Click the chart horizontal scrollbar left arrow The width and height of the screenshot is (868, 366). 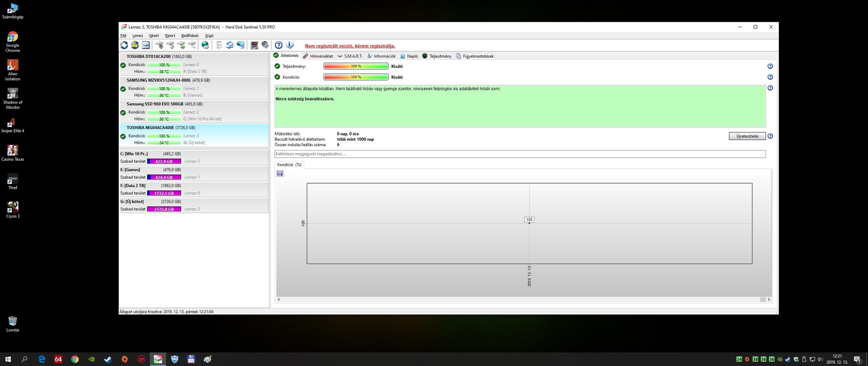pyautogui.click(x=279, y=300)
